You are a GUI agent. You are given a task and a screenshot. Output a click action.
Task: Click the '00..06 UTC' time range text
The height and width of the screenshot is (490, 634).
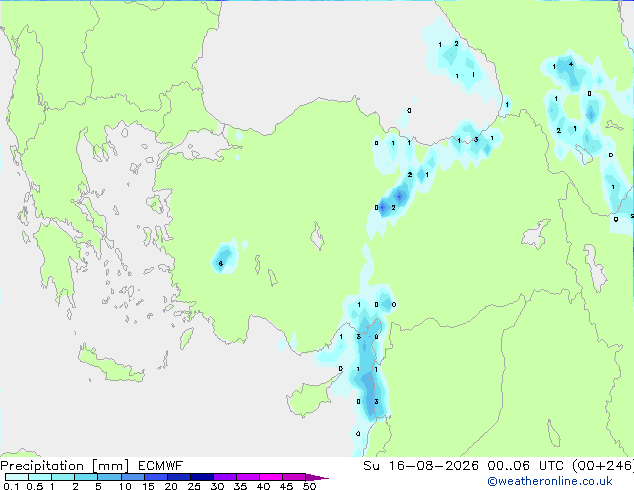click(526, 466)
